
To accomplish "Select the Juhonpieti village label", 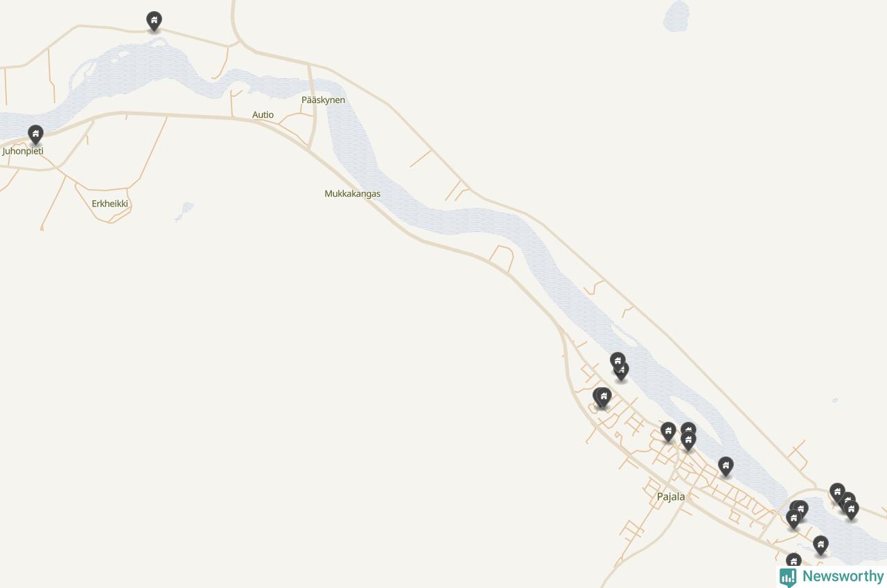I will pos(23,151).
